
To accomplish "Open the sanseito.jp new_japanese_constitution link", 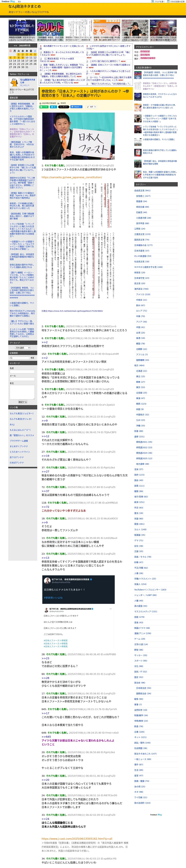I will pyautogui.click(x=72, y=177).
